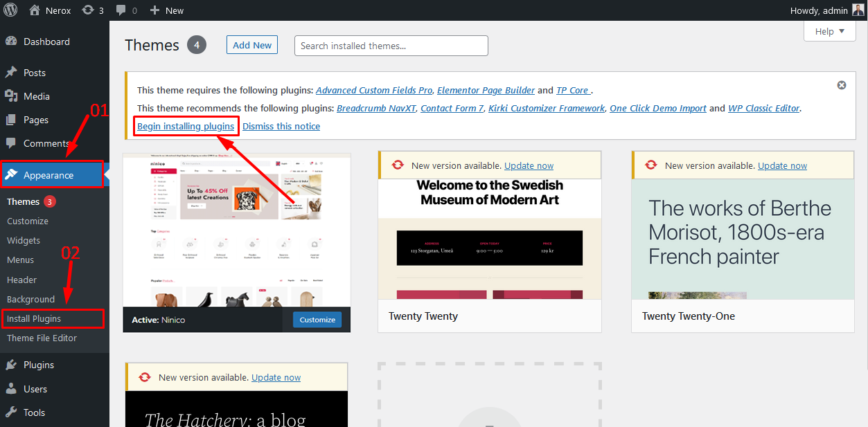Image resolution: width=868 pixels, height=427 pixels.
Task: Visit the Nerox site home icon
Action: click(x=35, y=10)
